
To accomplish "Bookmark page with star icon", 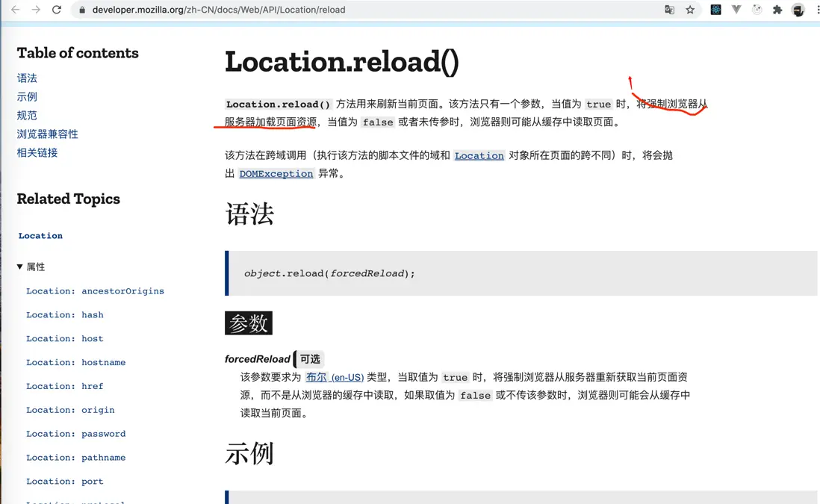I will [690, 10].
